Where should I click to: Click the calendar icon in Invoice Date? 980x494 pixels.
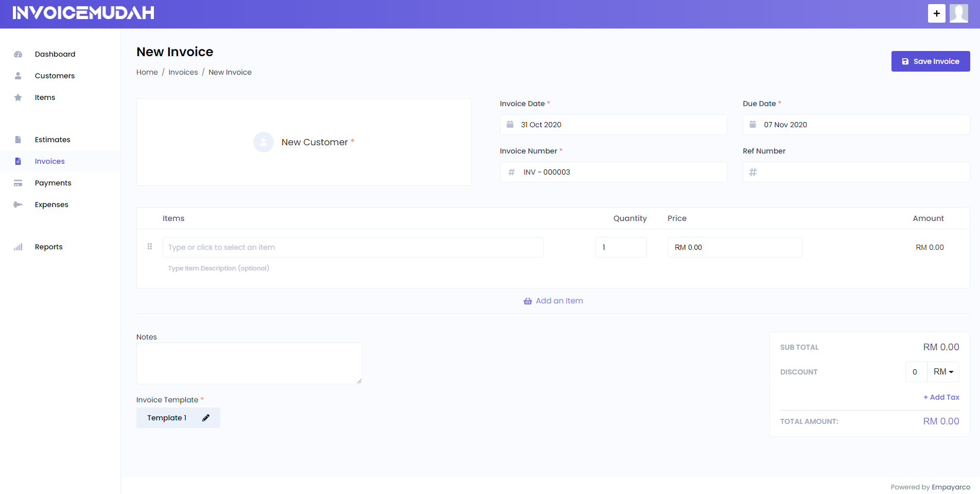pyautogui.click(x=510, y=124)
